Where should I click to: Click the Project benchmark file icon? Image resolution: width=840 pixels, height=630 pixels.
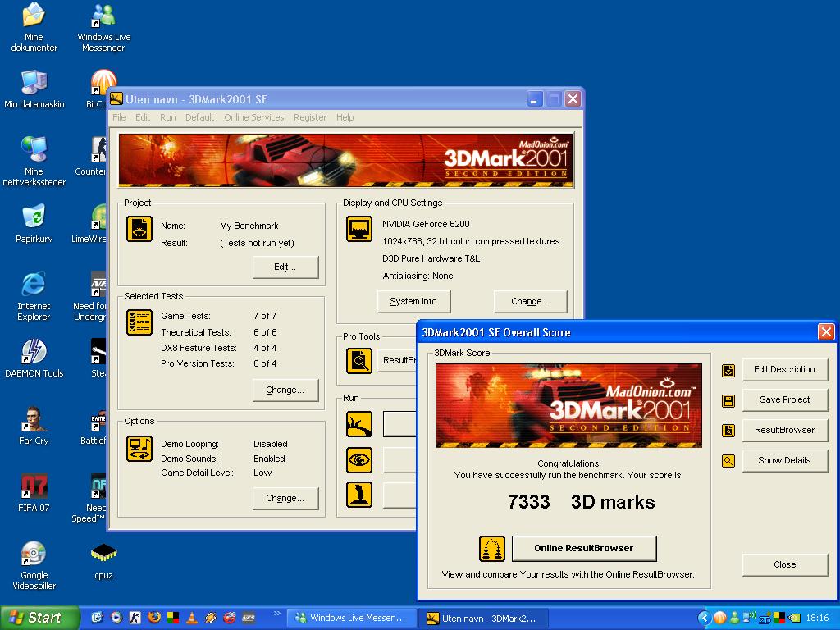(139, 229)
